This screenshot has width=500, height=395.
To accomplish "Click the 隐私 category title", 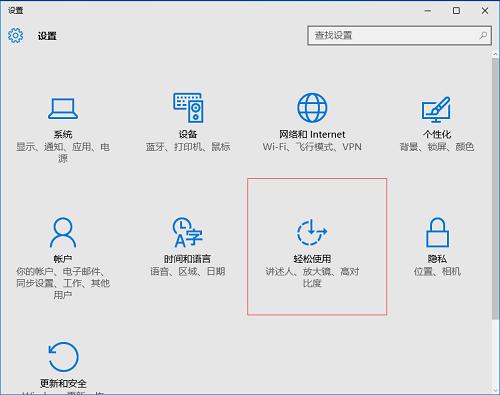I will pos(437,259).
